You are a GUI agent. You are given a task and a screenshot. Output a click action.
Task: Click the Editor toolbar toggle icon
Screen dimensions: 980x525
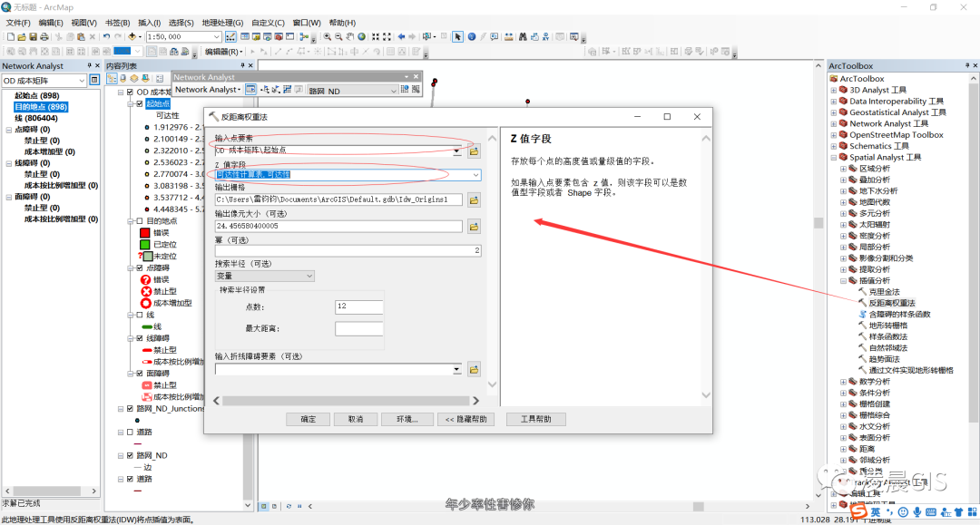(230, 37)
